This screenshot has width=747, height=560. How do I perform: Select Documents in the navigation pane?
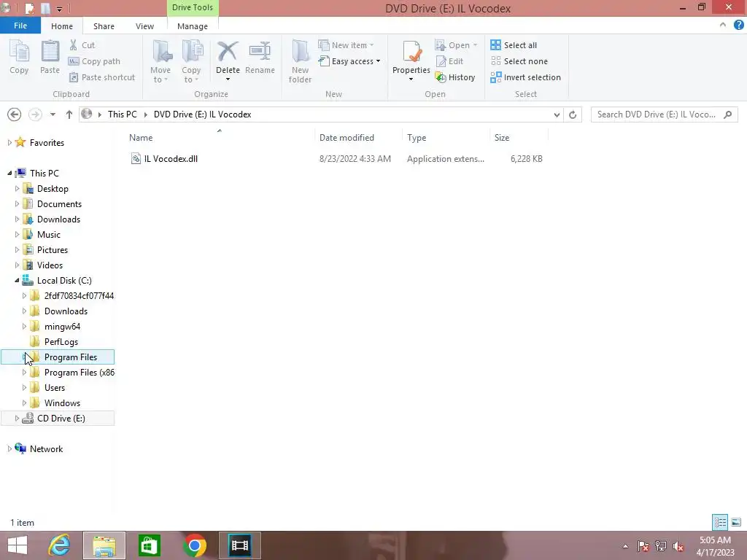tap(59, 204)
